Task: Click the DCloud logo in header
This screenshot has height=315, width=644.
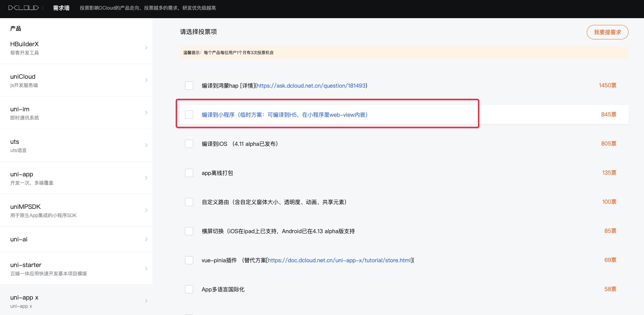Action: pyautogui.click(x=24, y=8)
